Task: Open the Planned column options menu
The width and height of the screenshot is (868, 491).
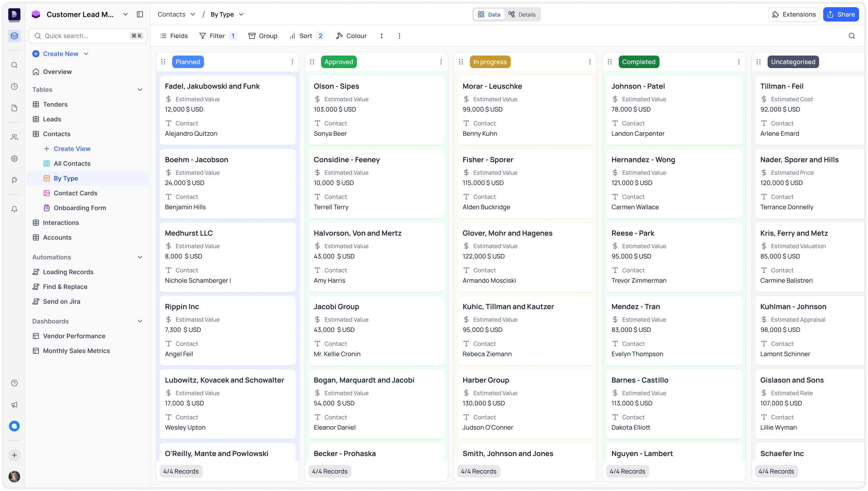Action: coord(292,62)
